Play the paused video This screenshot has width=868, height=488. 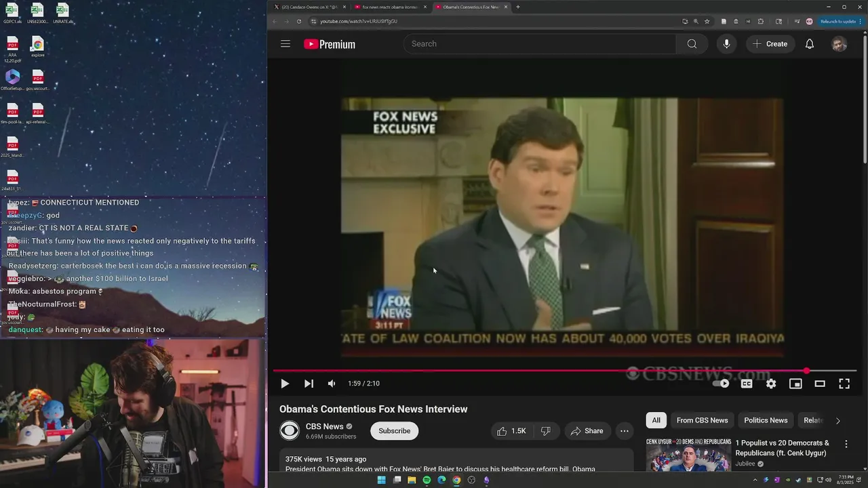pos(285,384)
